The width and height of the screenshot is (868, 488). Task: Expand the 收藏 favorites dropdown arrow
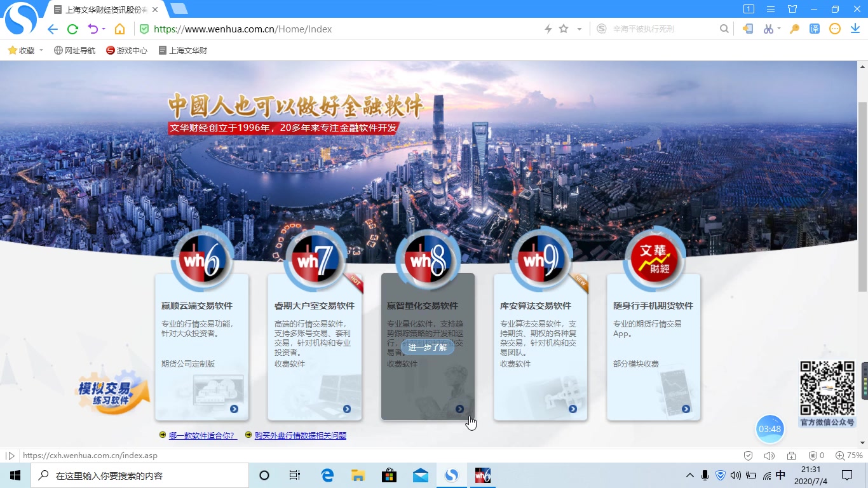(x=41, y=50)
